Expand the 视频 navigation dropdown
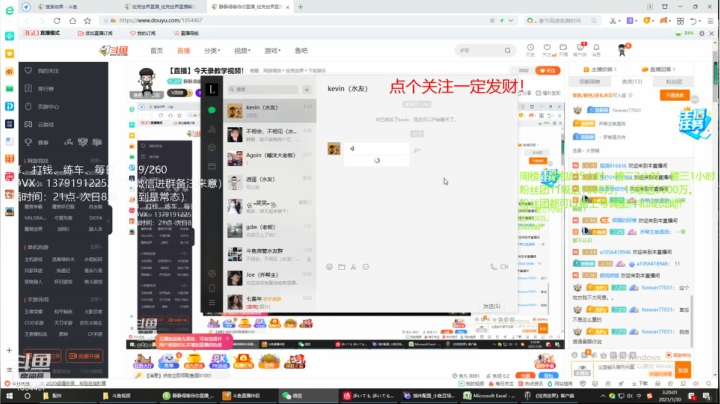Screen dimensions: 720x404 242,51
